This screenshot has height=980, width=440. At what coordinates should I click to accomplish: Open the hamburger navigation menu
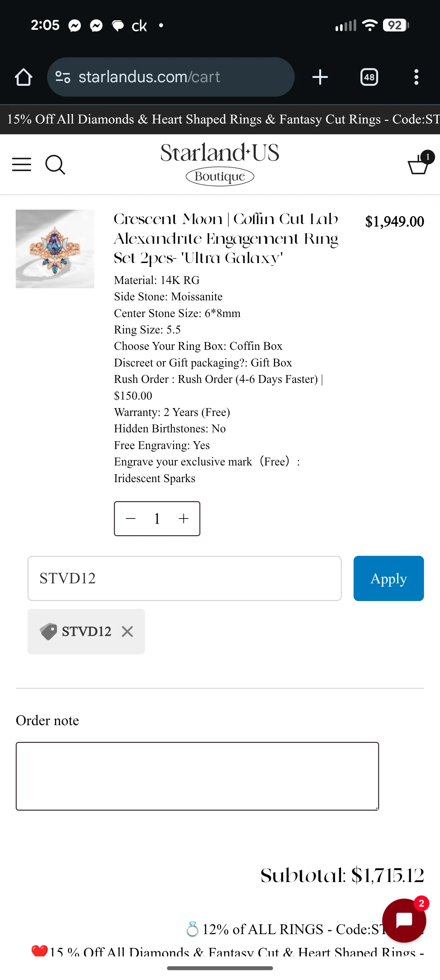22,164
